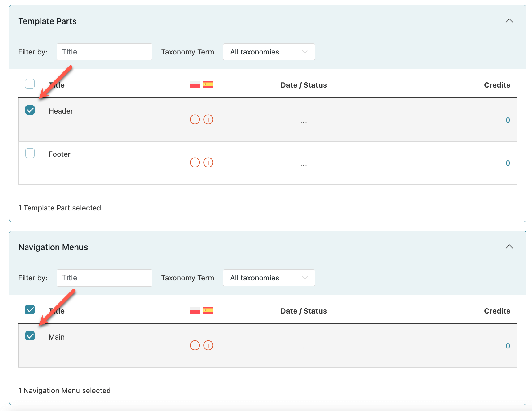Viewport: 532px width, 411px height.
Task: Click Polish status icon for Header row
Action: point(195,119)
